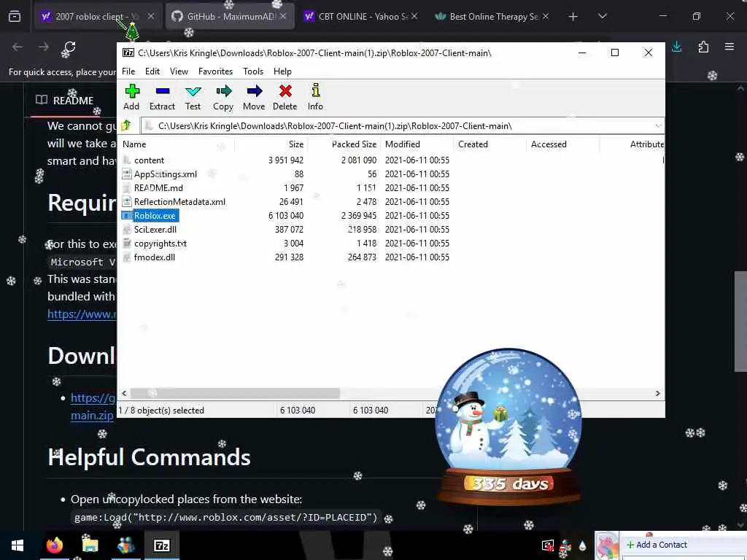Select the fmodex.dll file

(x=155, y=257)
